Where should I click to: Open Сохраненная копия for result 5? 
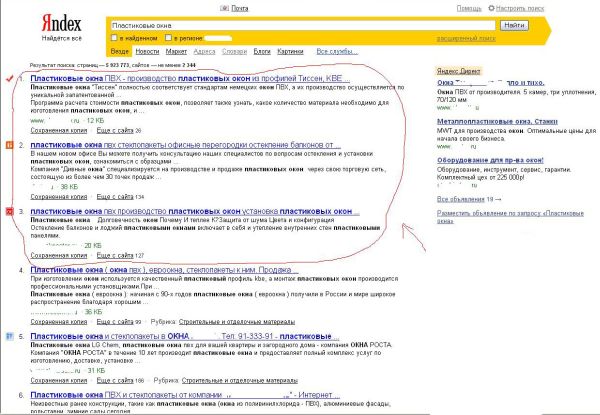(59, 381)
